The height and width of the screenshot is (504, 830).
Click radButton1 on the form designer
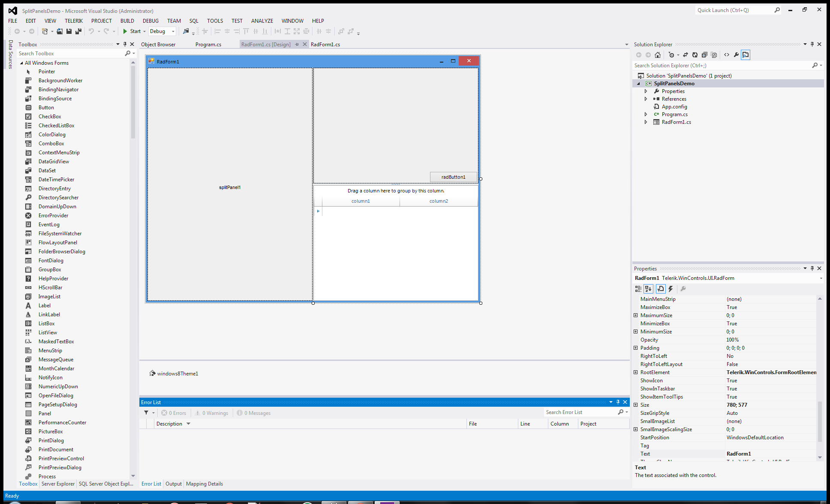point(454,177)
